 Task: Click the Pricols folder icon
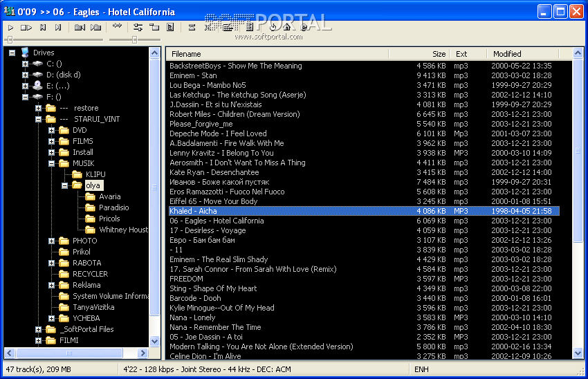point(91,219)
